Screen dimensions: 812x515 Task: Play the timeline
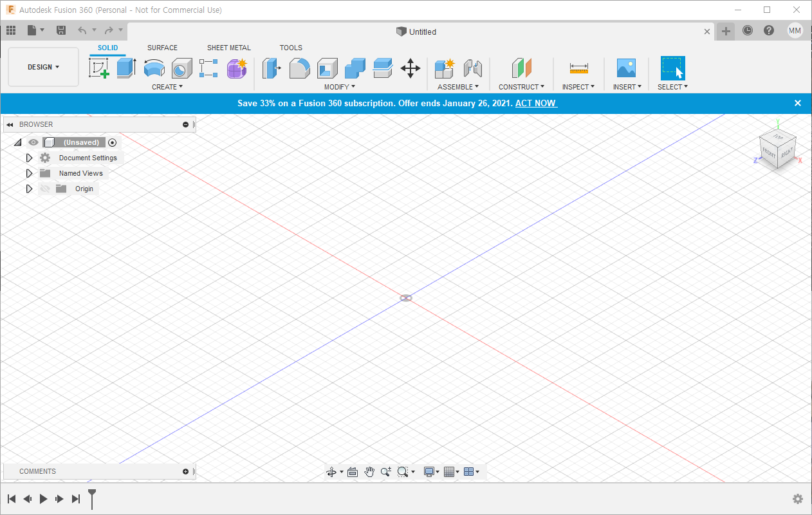[43, 499]
